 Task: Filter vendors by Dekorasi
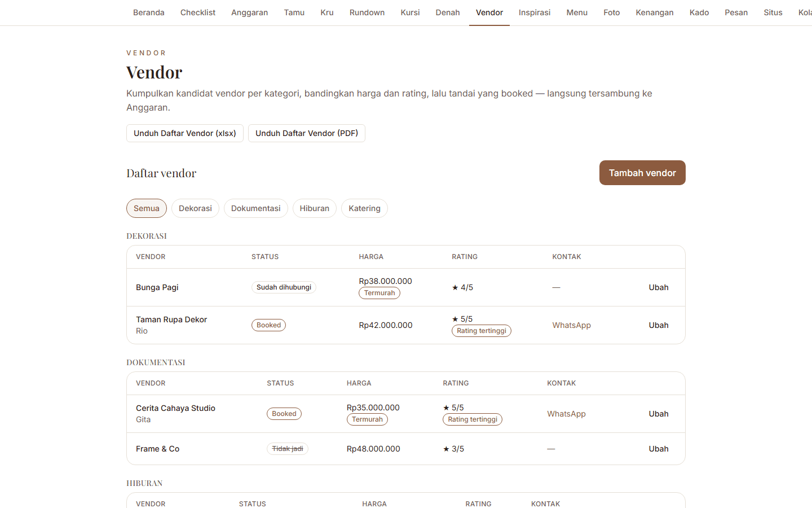point(195,208)
